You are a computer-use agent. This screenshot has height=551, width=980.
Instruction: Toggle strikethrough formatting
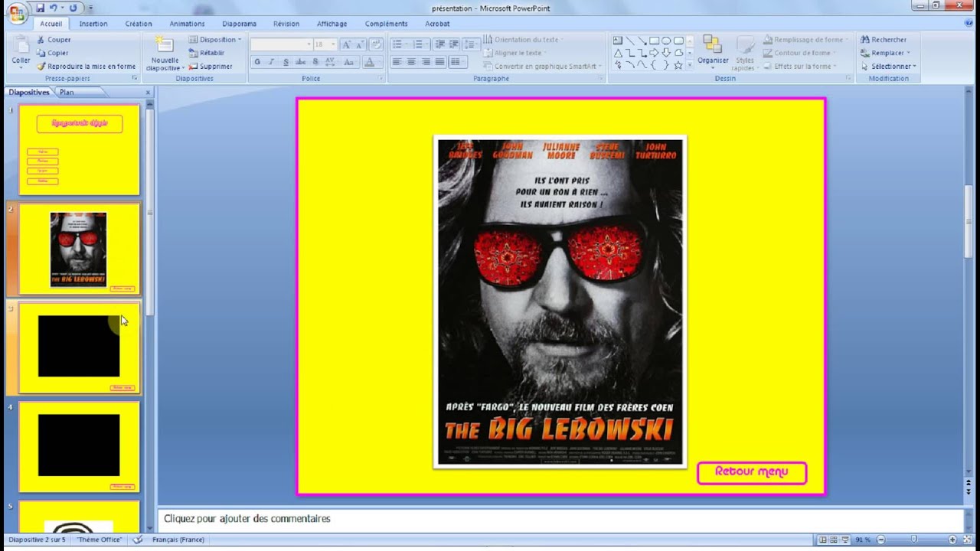[x=300, y=62]
